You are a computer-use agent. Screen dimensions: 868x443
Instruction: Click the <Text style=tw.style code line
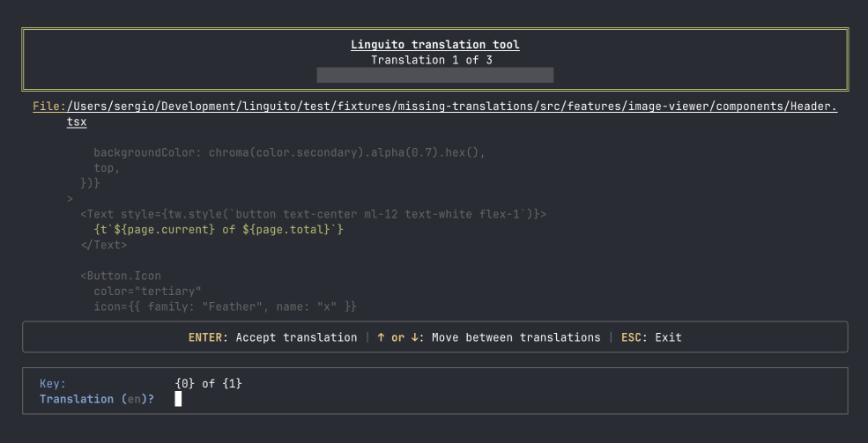pyautogui.click(x=314, y=213)
